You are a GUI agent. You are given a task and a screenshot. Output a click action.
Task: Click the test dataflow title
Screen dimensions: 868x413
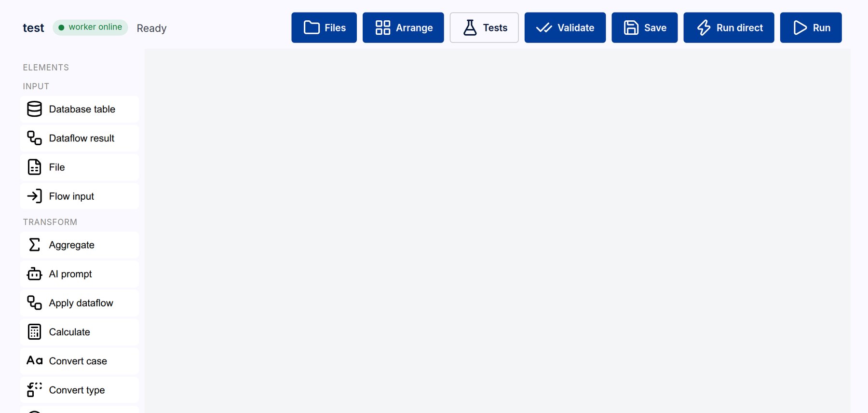[x=33, y=28]
